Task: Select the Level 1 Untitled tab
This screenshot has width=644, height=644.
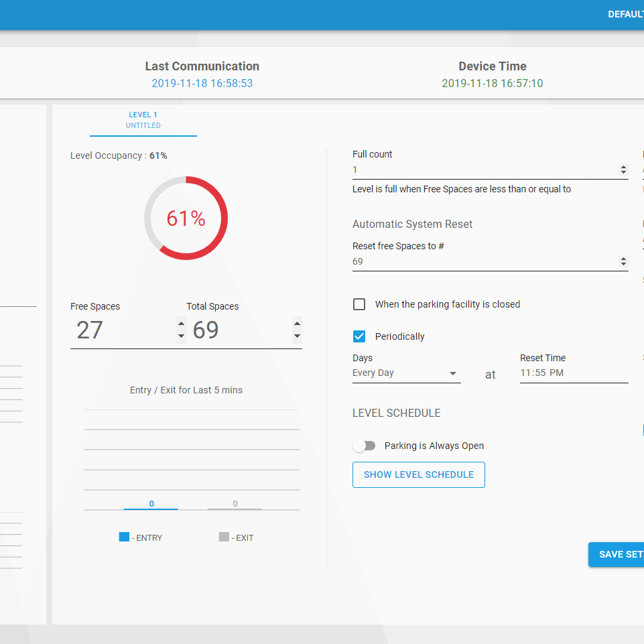Action: click(143, 120)
